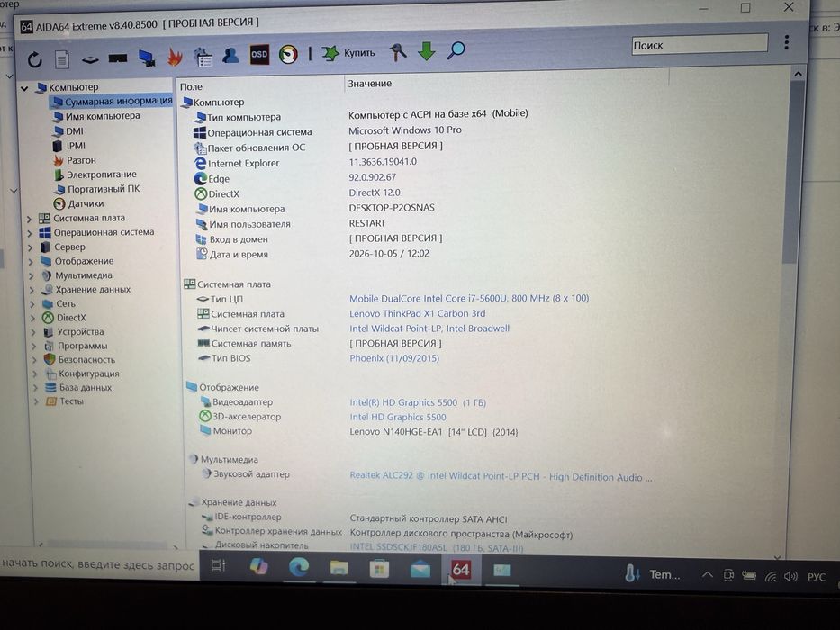Expand the Сеть tree node
Image resolution: width=840 pixels, height=630 pixels.
click(32, 304)
